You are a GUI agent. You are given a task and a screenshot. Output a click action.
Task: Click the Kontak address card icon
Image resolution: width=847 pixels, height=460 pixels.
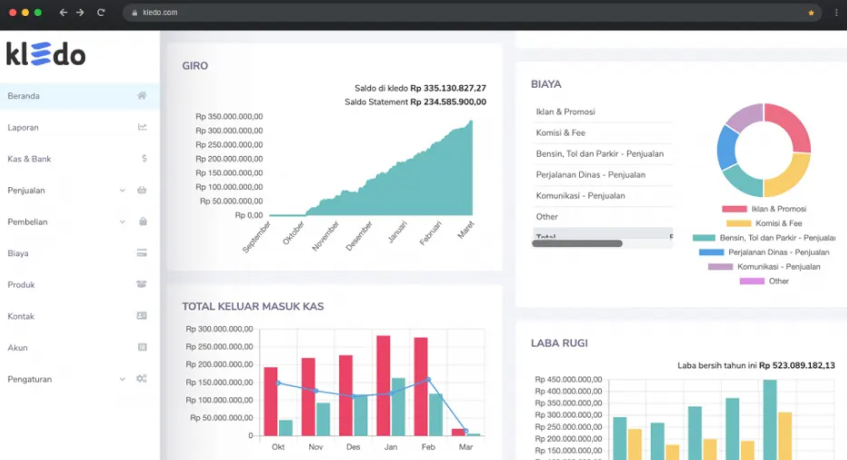tap(142, 316)
